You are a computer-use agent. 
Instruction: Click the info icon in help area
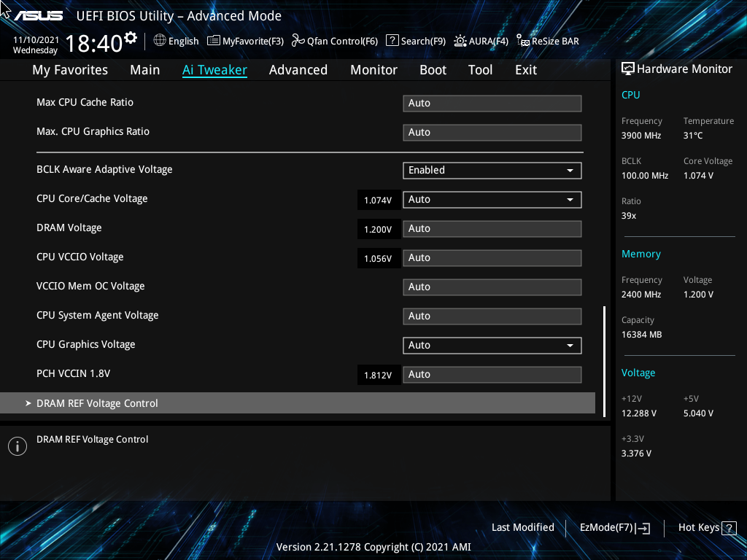coord(18,446)
